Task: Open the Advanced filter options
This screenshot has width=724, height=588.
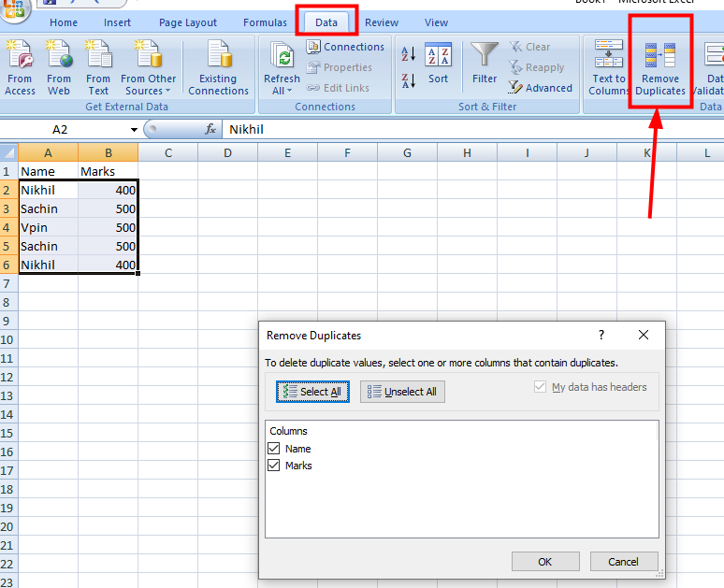Action: pyautogui.click(x=541, y=88)
